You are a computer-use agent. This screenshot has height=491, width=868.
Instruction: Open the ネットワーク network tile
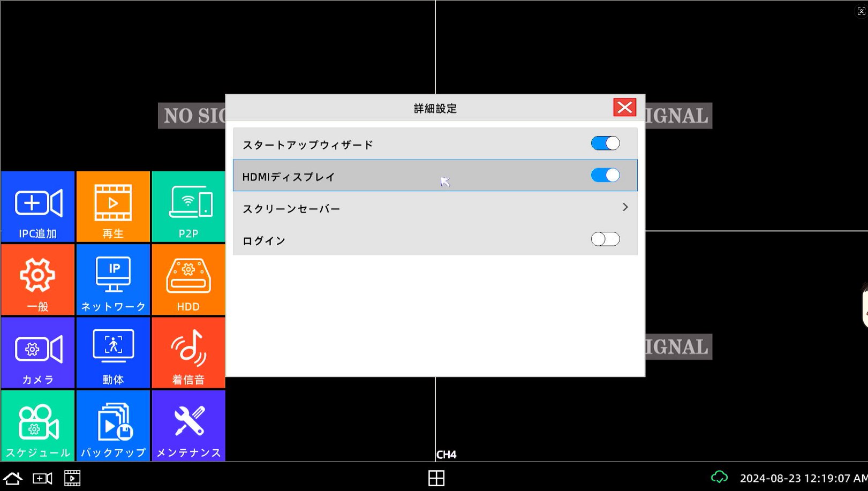113,280
